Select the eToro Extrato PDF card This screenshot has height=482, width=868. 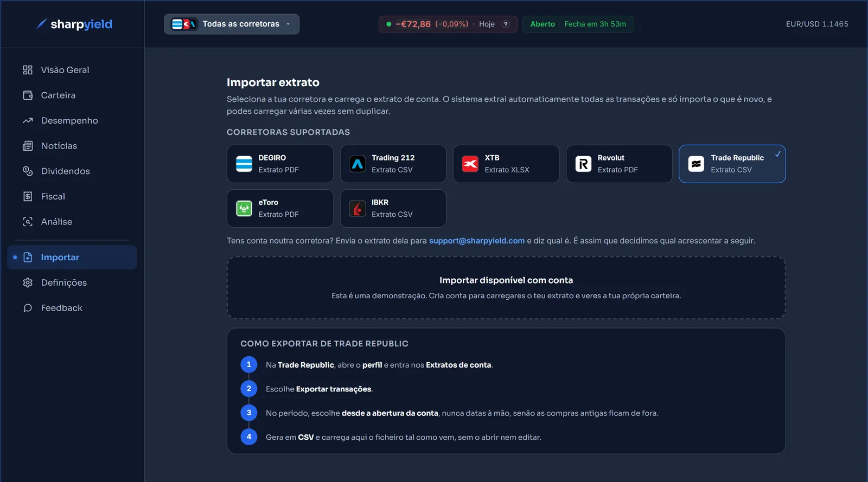(x=280, y=208)
